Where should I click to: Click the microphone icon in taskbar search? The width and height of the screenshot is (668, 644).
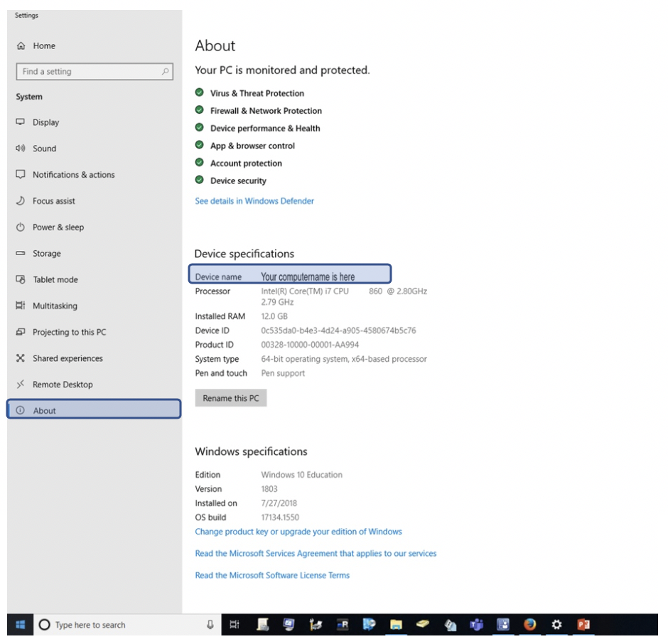click(x=210, y=625)
